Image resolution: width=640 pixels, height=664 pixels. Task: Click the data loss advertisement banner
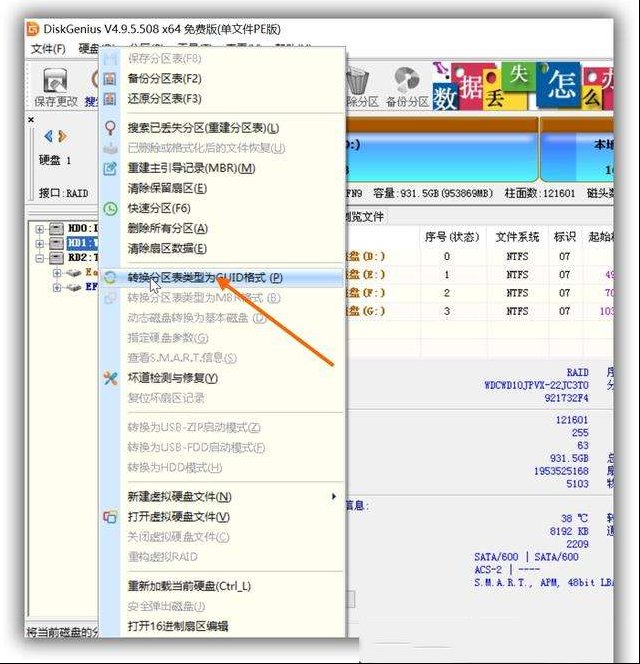click(522, 86)
